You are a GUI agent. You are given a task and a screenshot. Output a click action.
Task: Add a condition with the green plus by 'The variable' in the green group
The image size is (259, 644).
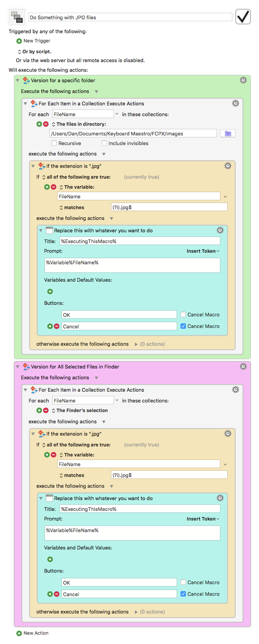coord(47,187)
